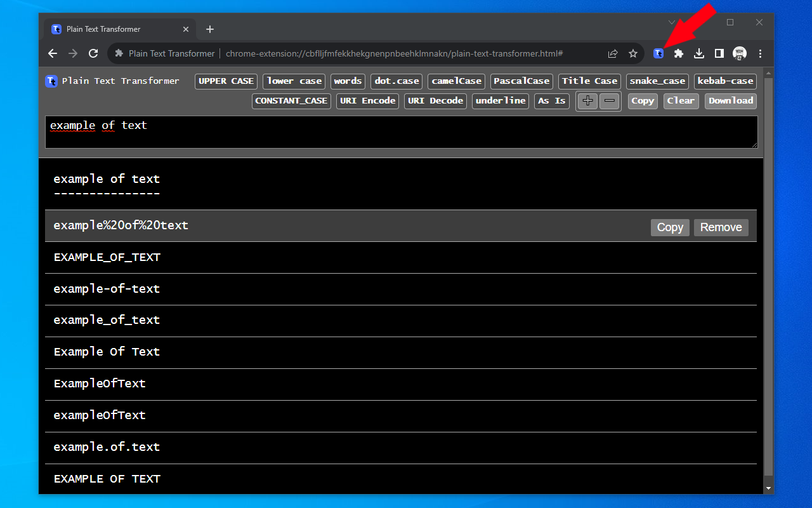
Task: Open Chrome three-dot menu
Action: click(760, 53)
